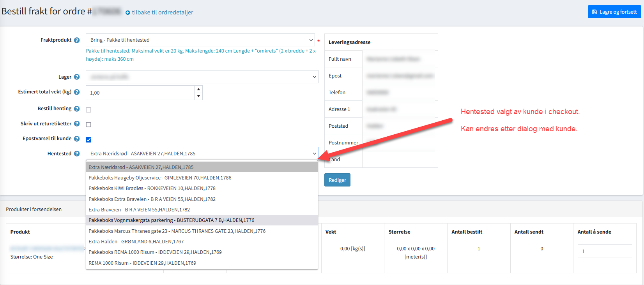
Task: Click the Antall å sende input field
Action: (604, 251)
